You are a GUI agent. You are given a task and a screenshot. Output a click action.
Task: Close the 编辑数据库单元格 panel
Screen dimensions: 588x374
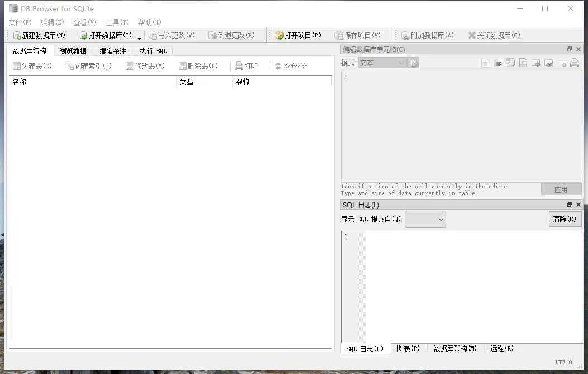579,49
